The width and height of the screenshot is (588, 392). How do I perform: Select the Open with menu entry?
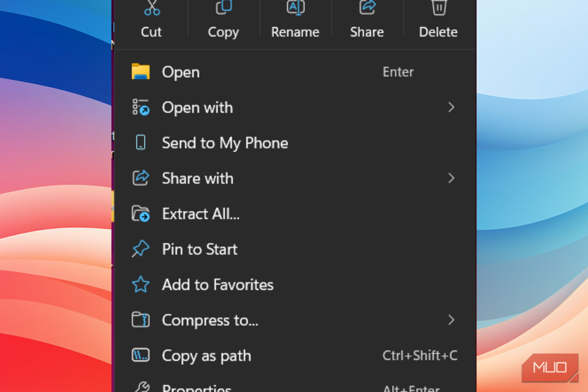point(295,108)
